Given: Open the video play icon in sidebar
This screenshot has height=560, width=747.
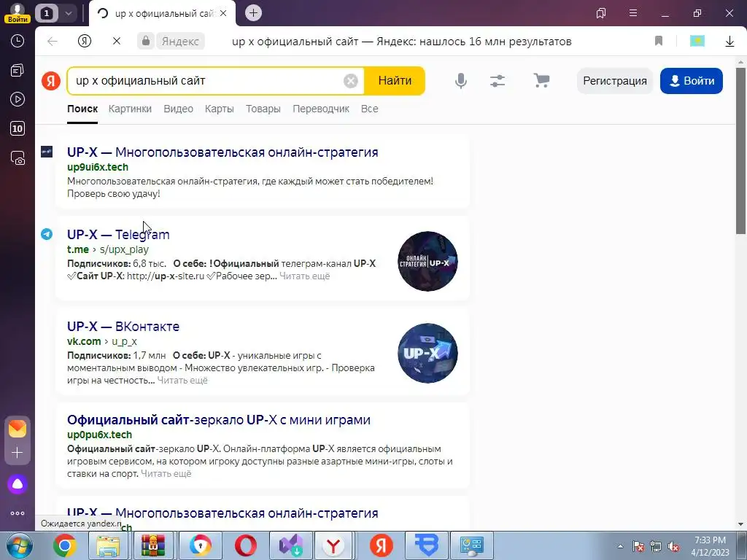Looking at the screenshot, I should click(18, 99).
